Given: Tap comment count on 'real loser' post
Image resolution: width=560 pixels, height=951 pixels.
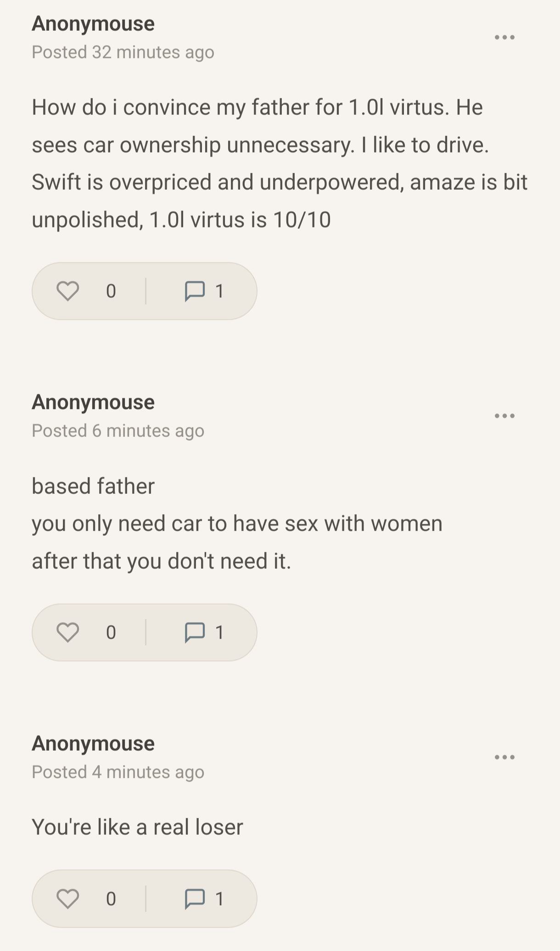Looking at the screenshot, I should (219, 899).
